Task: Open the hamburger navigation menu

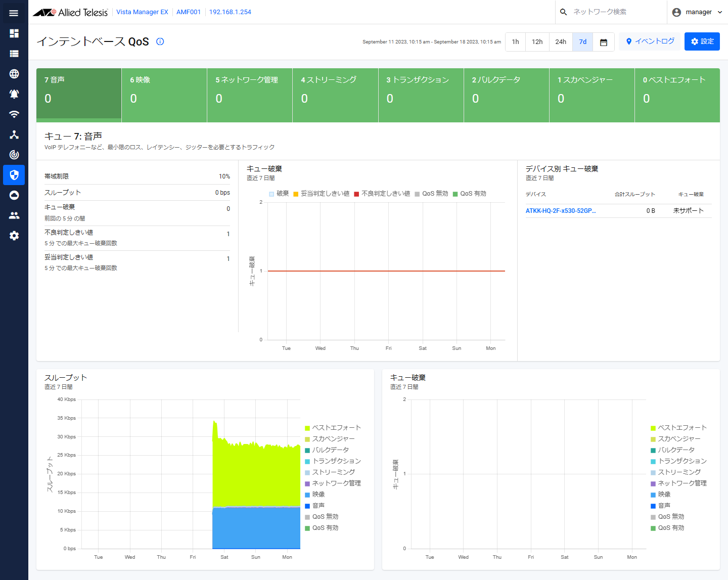Action: pyautogui.click(x=14, y=13)
